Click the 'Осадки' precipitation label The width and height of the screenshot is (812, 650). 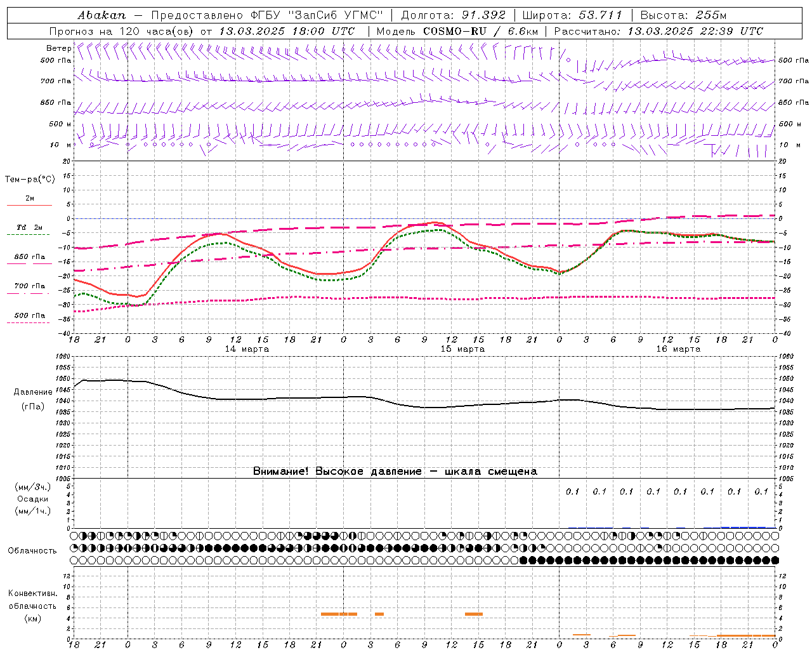(32, 499)
